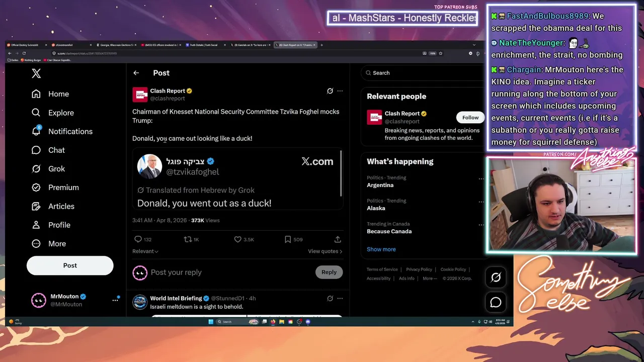Click Grok icon on World Intel Briefing reply
The width and height of the screenshot is (644, 362).
coord(330,298)
